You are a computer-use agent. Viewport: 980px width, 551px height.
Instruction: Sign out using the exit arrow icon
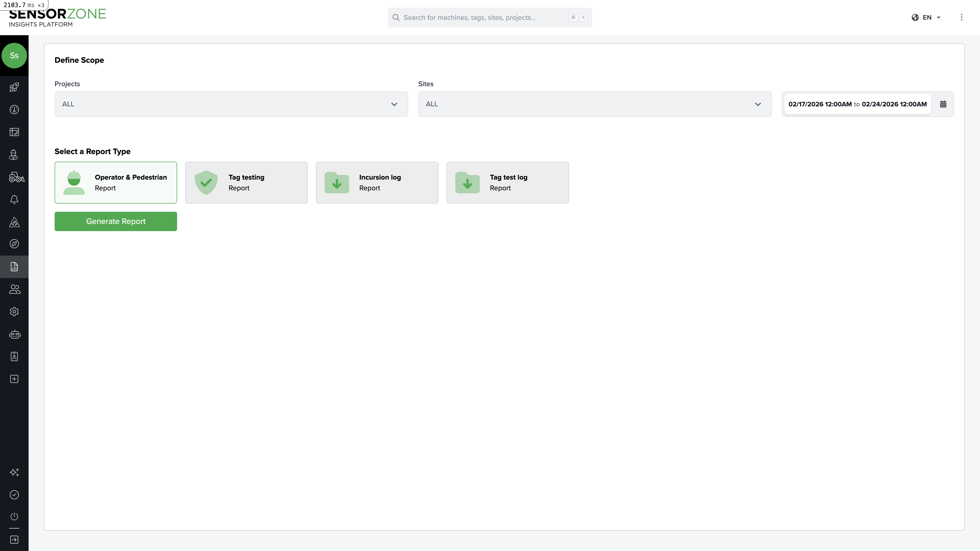click(15, 539)
